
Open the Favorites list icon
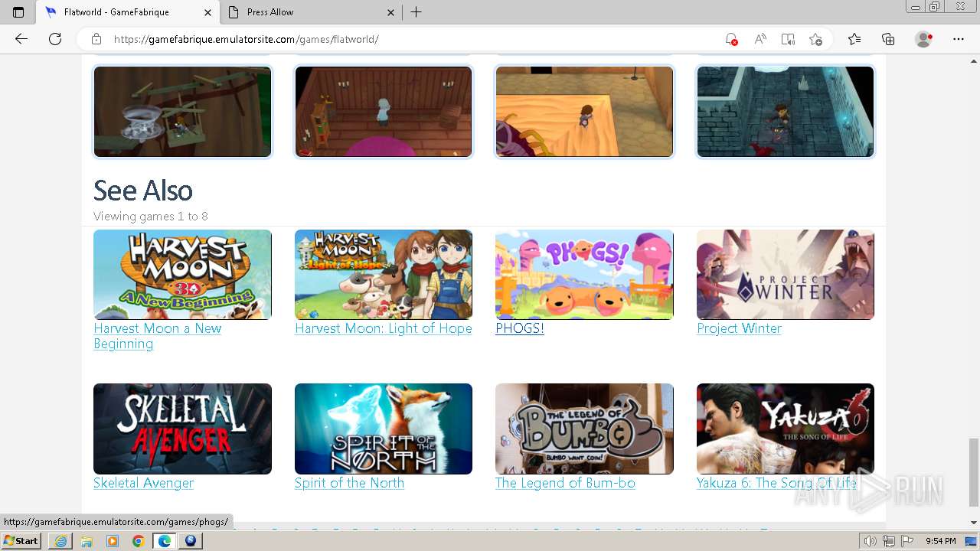854,39
